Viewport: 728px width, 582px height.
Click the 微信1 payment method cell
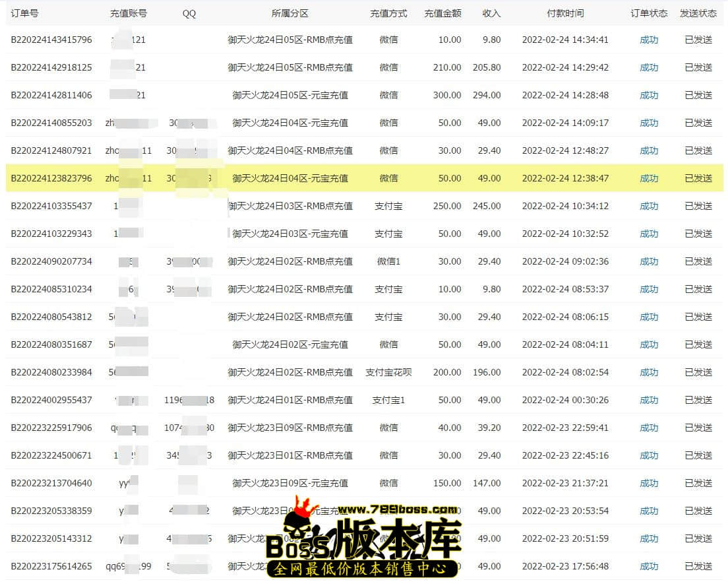pyautogui.click(x=388, y=261)
